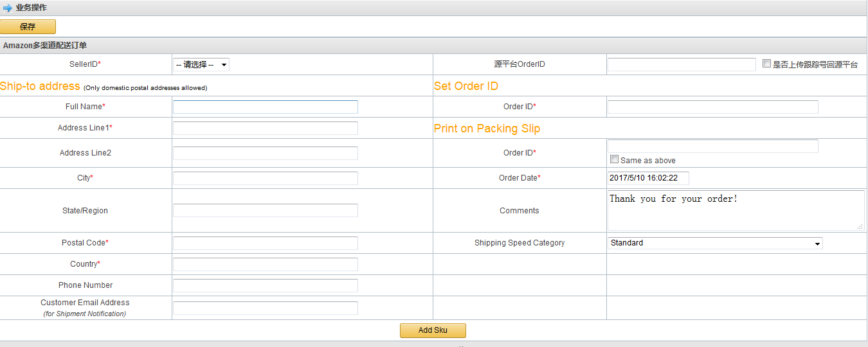Click the 源平台OrderID input field

click(682, 64)
